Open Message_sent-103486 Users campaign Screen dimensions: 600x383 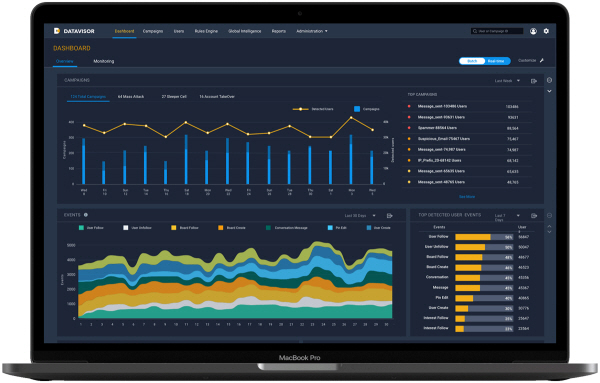pyautogui.click(x=442, y=106)
